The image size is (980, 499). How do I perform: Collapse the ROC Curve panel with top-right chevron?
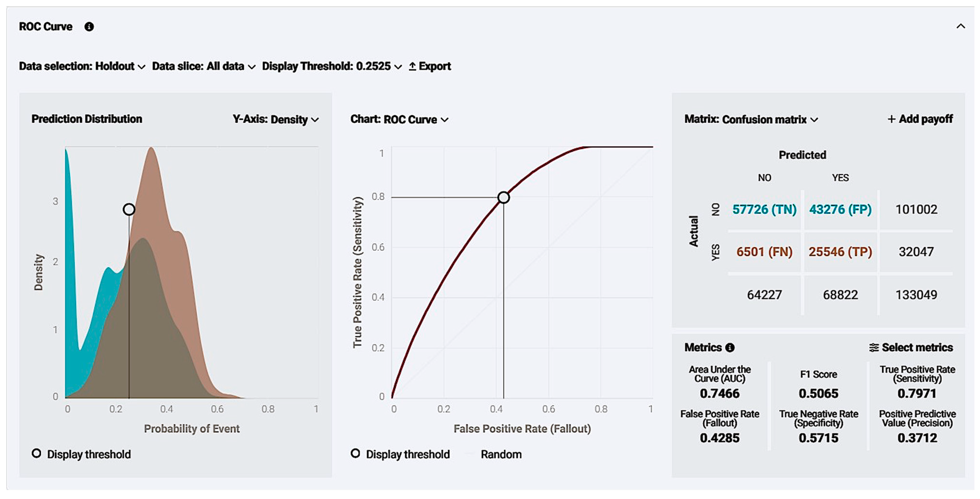[961, 26]
